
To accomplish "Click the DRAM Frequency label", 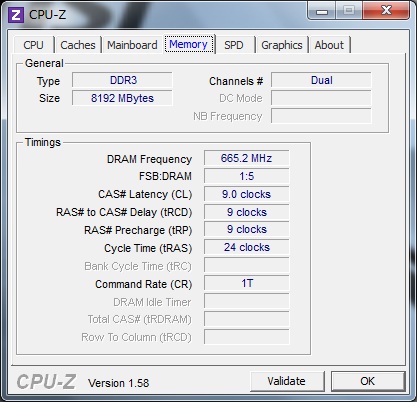I will pyautogui.click(x=149, y=159).
